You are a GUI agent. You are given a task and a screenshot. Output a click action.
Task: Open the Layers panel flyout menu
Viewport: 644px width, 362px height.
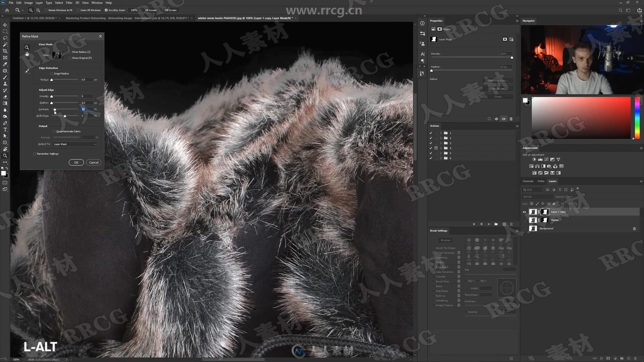coord(641,181)
